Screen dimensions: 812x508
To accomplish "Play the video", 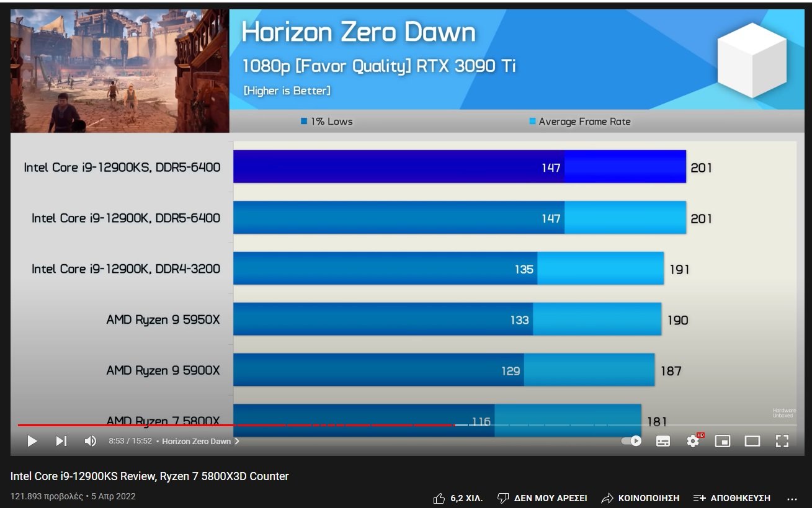I will tap(32, 441).
